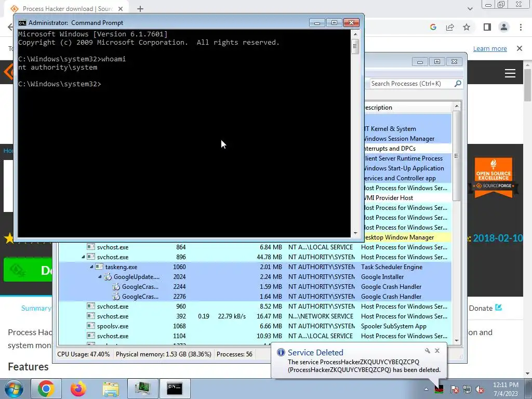The height and width of the screenshot is (399, 532).
Task: Open the Windows Start orb
Action: (14, 389)
